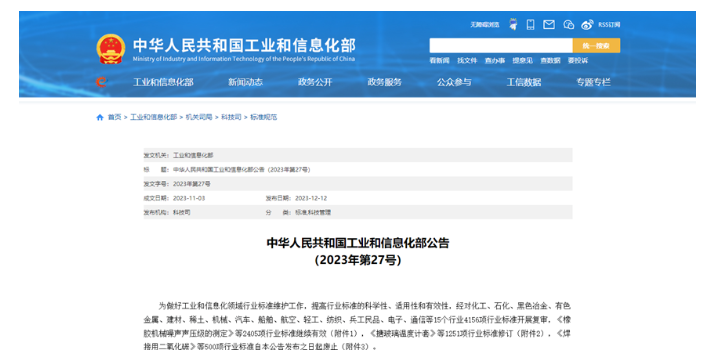Go to 首页 in breadcrumb
This screenshot has width=708, height=362.
pyautogui.click(x=114, y=117)
